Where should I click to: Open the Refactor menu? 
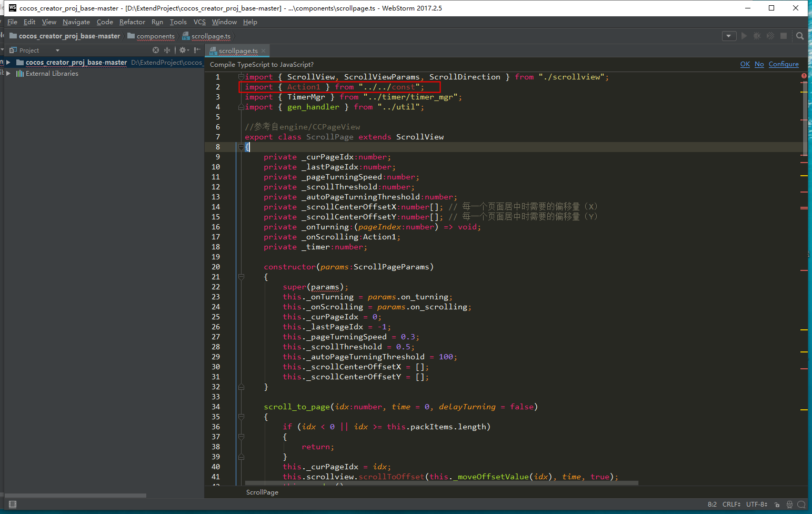pyautogui.click(x=132, y=22)
